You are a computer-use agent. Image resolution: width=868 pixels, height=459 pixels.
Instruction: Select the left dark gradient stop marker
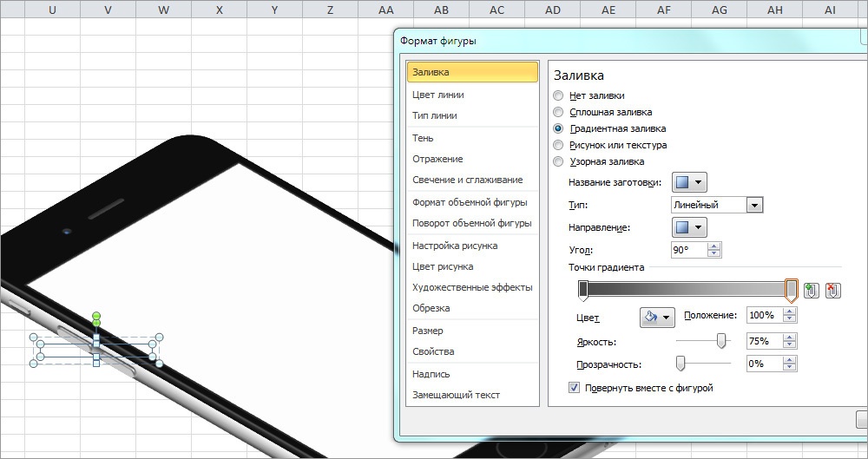click(583, 290)
